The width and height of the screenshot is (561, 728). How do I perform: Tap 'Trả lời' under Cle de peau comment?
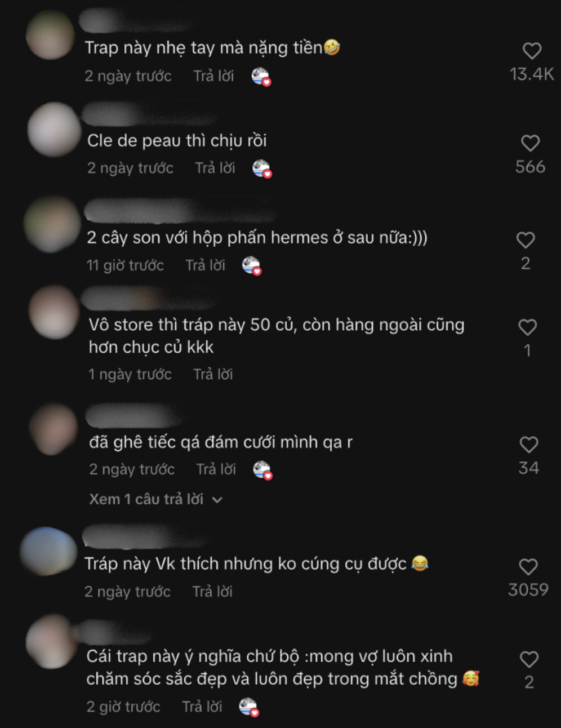[x=215, y=168]
